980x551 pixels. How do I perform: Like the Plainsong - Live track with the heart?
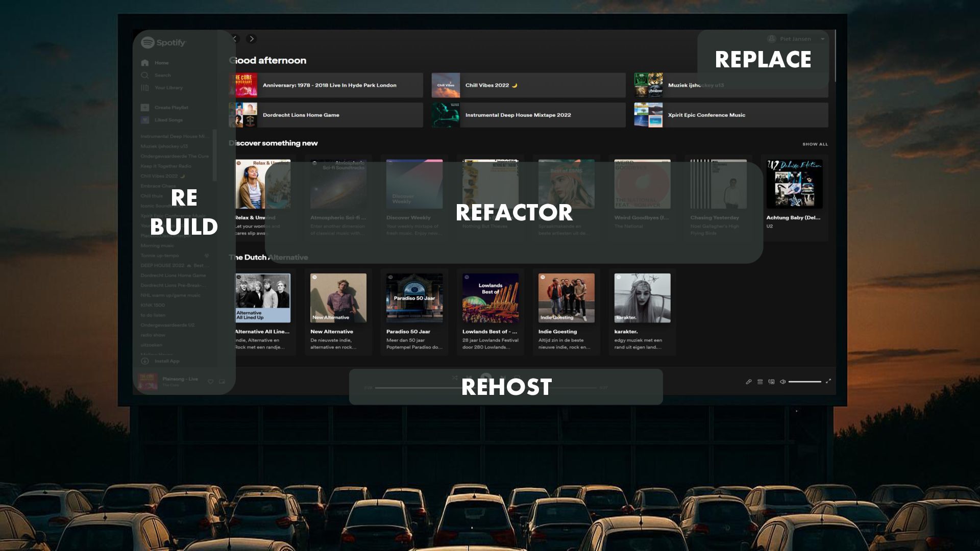[210, 382]
